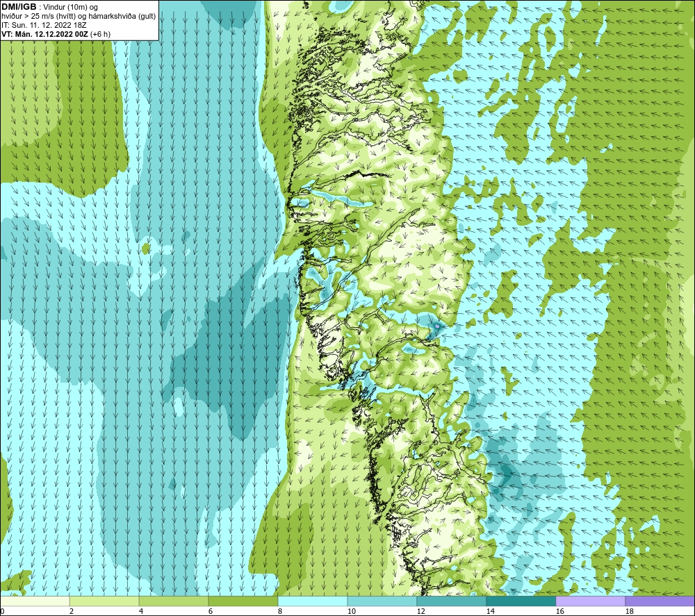Click the legend scale number '8'
Viewport: 695px width, 616px height.
click(280, 612)
